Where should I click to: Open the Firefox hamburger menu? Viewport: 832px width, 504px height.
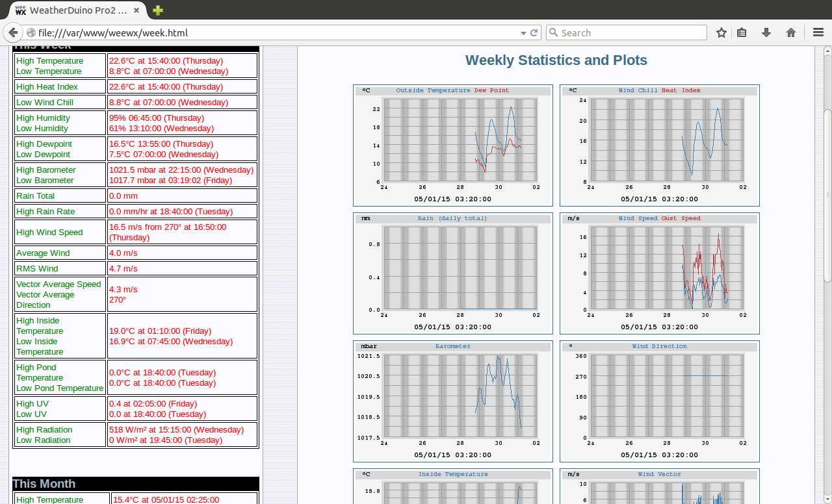point(818,32)
